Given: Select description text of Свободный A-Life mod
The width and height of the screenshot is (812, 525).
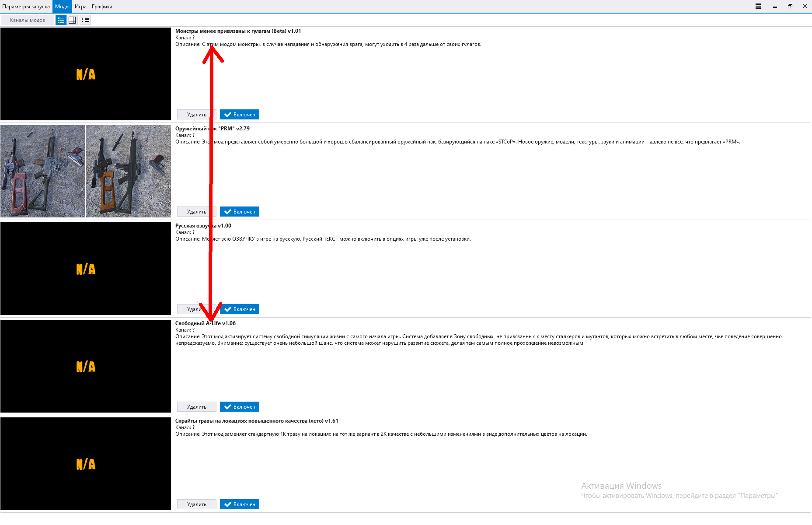Looking at the screenshot, I should [x=478, y=340].
